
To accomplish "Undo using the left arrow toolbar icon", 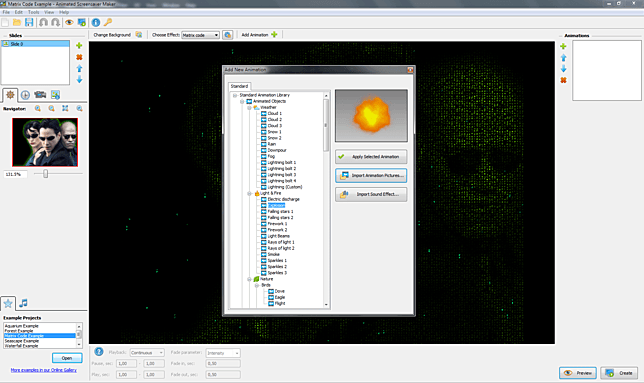I will pos(43,23).
